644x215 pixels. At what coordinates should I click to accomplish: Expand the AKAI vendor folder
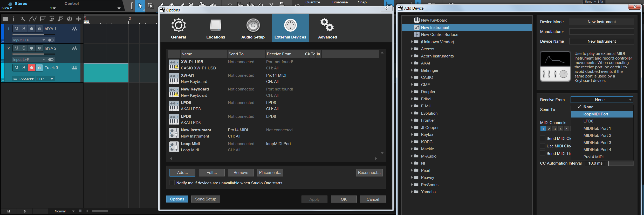412,63
